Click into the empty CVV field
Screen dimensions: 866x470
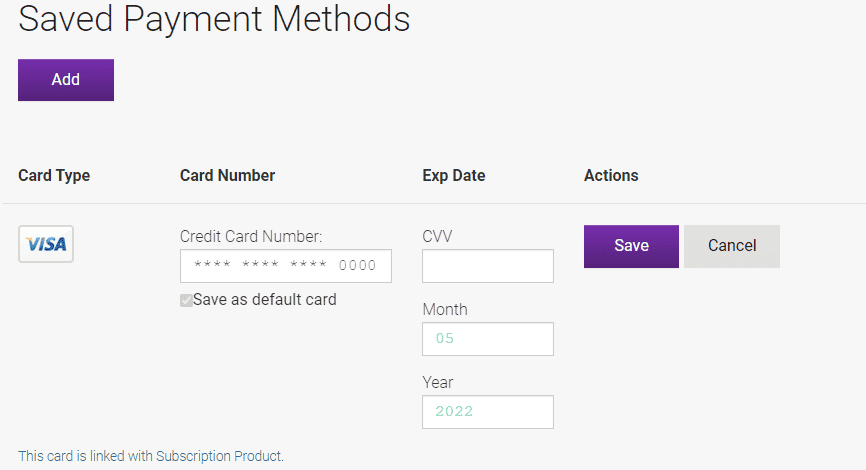click(488, 266)
